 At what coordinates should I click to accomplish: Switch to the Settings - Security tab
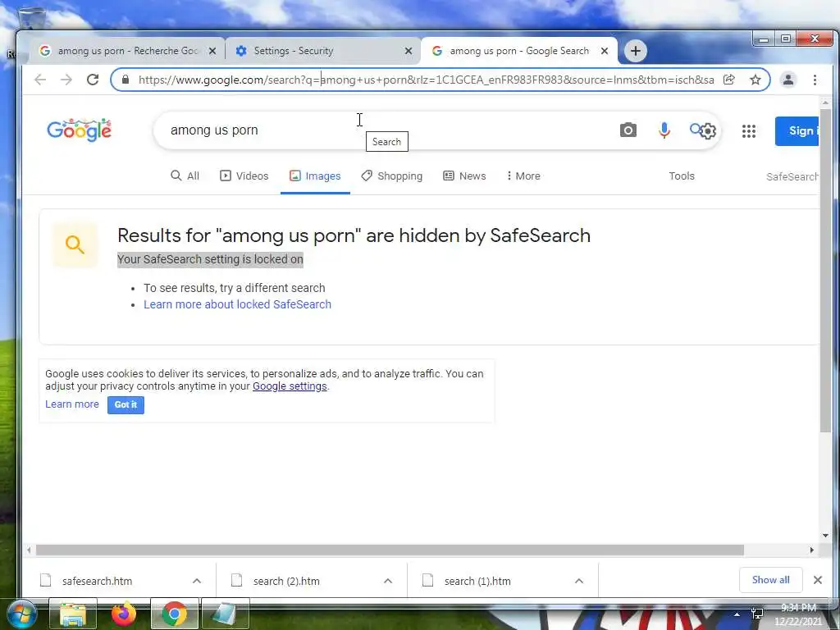coord(322,51)
